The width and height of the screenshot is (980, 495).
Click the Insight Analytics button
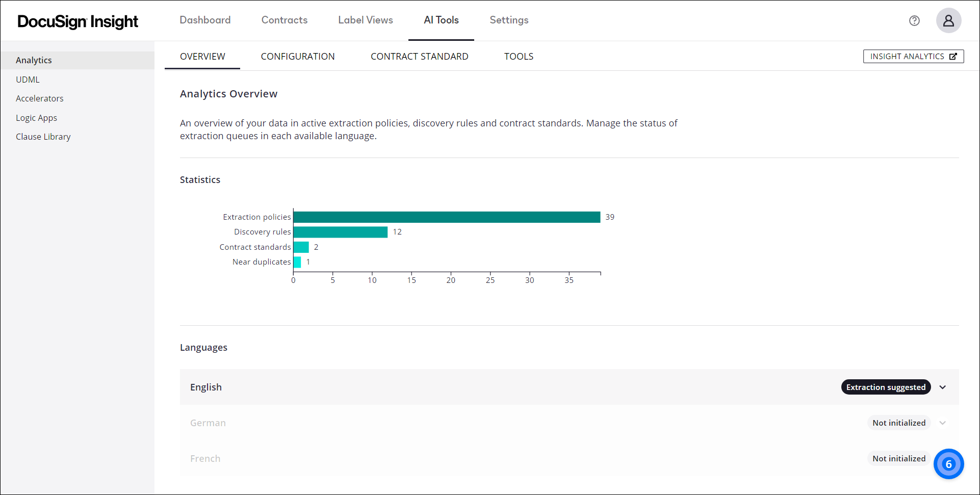(913, 56)
